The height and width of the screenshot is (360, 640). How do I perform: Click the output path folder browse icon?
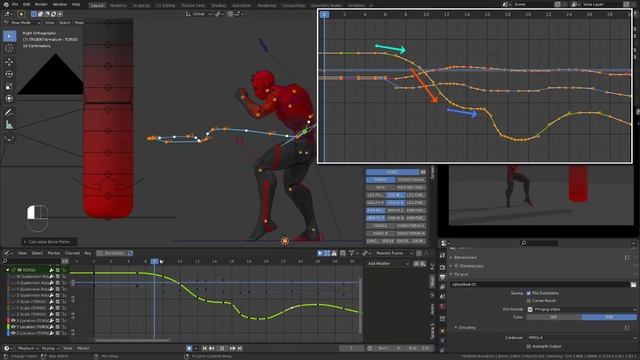[x=633, y=284]
